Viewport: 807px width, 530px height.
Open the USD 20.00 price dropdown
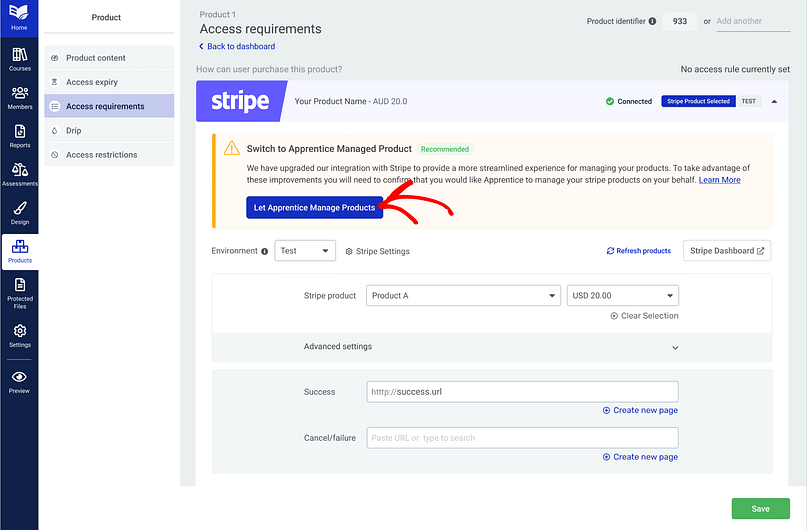[623, 296]
